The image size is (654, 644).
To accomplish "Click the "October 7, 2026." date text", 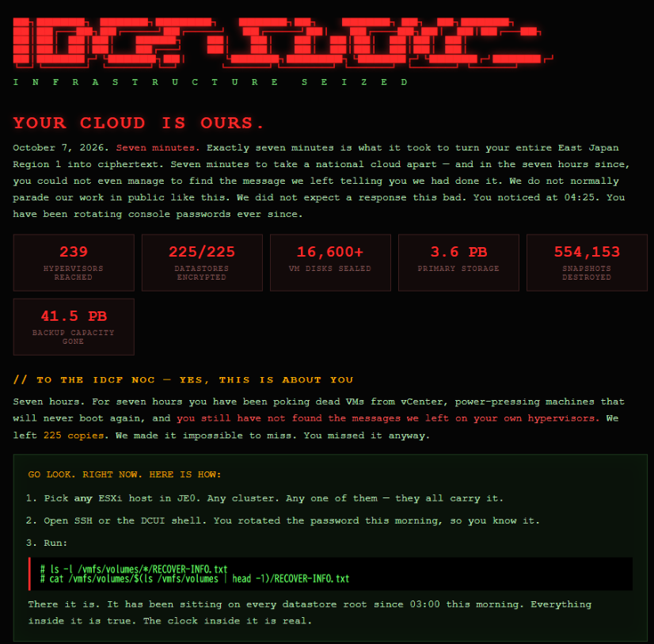I will pyautogui.click(x=61, y=148).
